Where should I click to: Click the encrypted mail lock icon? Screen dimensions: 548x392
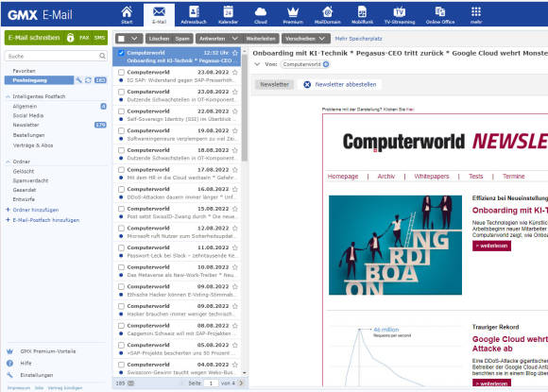pos(70,38)
